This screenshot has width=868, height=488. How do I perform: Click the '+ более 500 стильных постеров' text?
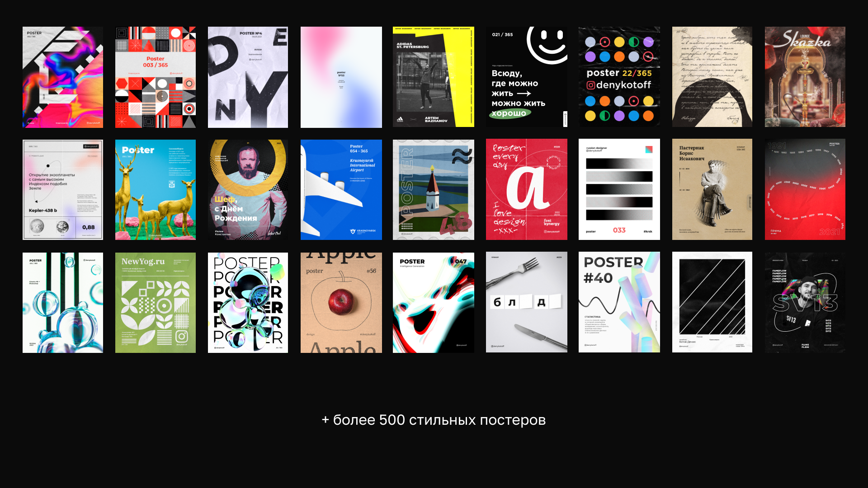pos(434,420)
